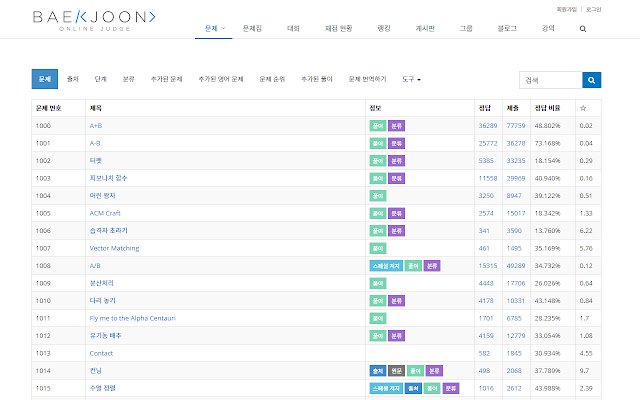Click the green 풀이 badge for problem 1009

click(378, 283)
